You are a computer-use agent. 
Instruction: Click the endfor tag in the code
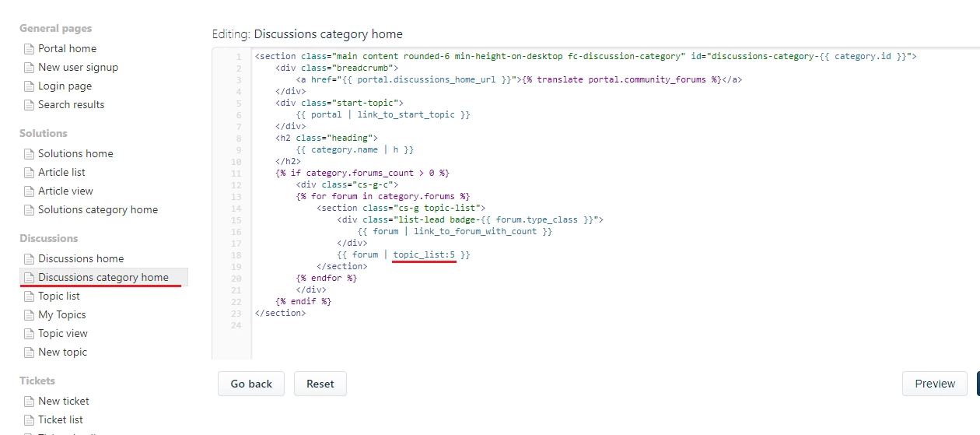[x=327, y=278]
